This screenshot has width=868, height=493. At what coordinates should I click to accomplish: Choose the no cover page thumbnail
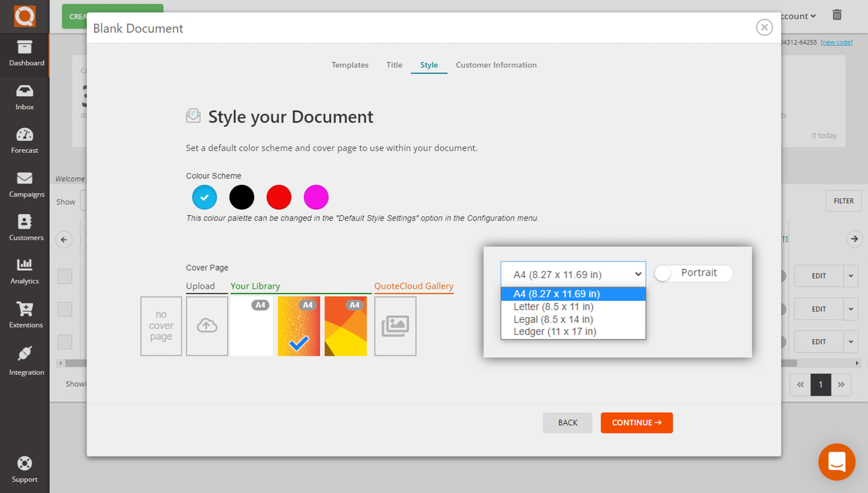(161, 325)
